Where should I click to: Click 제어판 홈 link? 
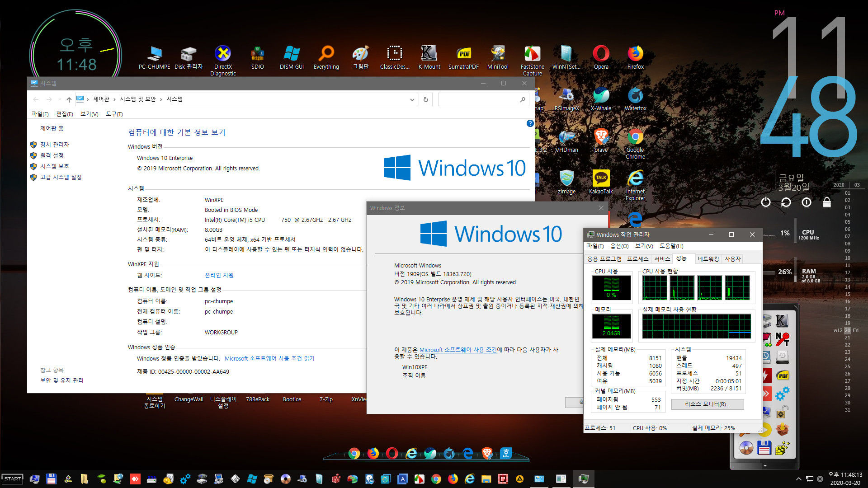(x=52, y=128)
